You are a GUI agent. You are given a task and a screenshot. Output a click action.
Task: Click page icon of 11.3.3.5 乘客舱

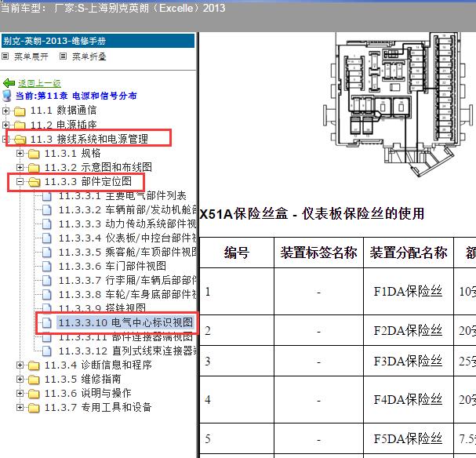click(x=47, y=252)
